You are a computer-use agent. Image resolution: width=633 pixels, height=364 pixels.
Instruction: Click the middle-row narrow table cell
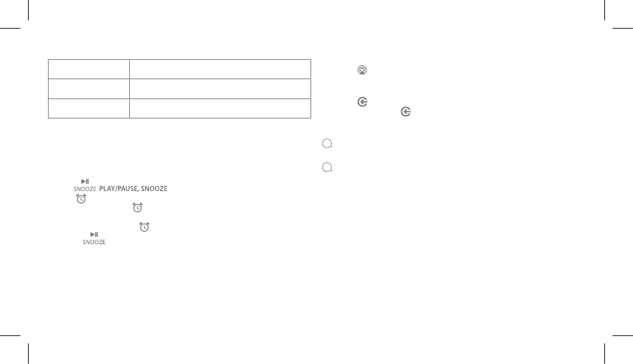[x=89, y=89]
